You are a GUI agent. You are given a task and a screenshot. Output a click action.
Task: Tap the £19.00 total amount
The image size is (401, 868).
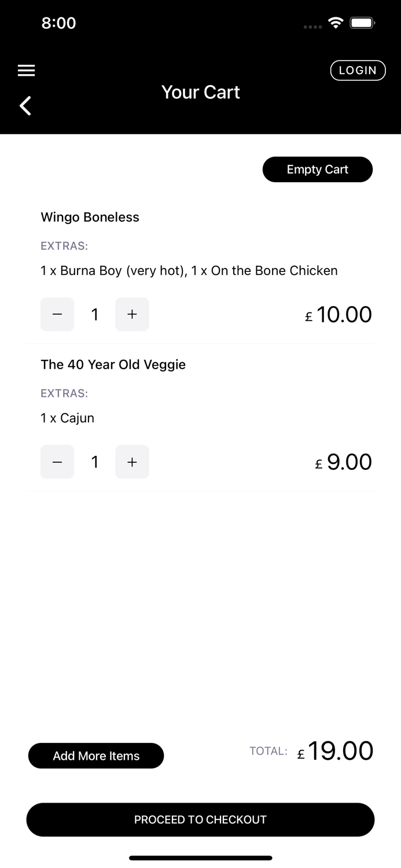click(336, 751)
